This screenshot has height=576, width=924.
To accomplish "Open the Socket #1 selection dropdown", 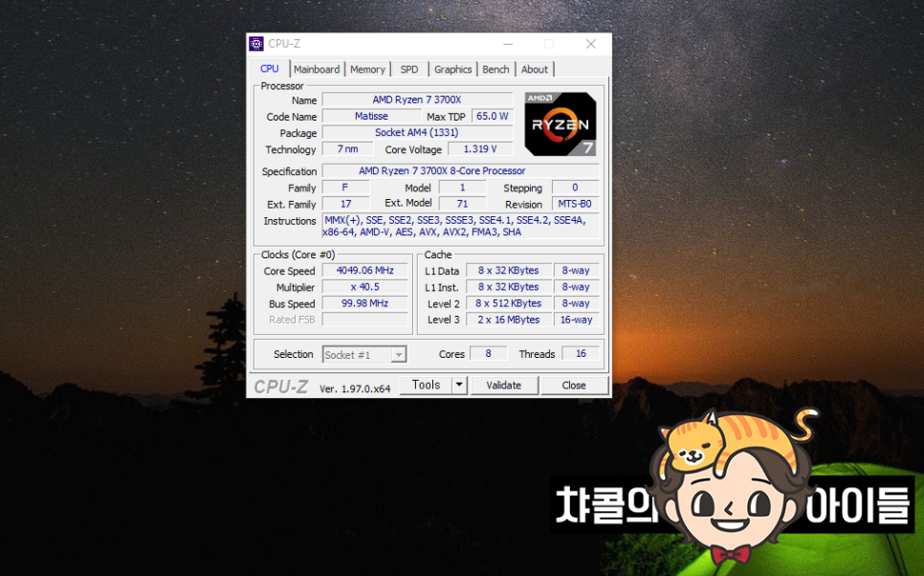I will click(364, 354).
